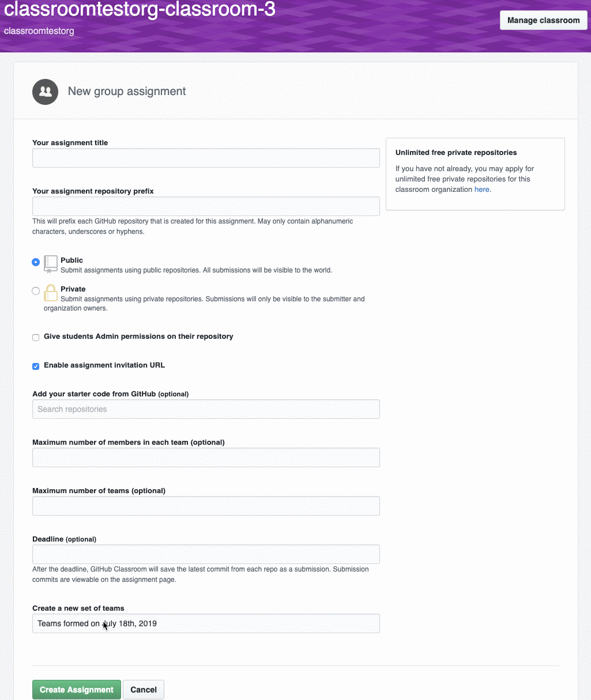Viewport: 591px width, 700px height.
Task: Click the maximum members per team field
Action: coord(206,457)
